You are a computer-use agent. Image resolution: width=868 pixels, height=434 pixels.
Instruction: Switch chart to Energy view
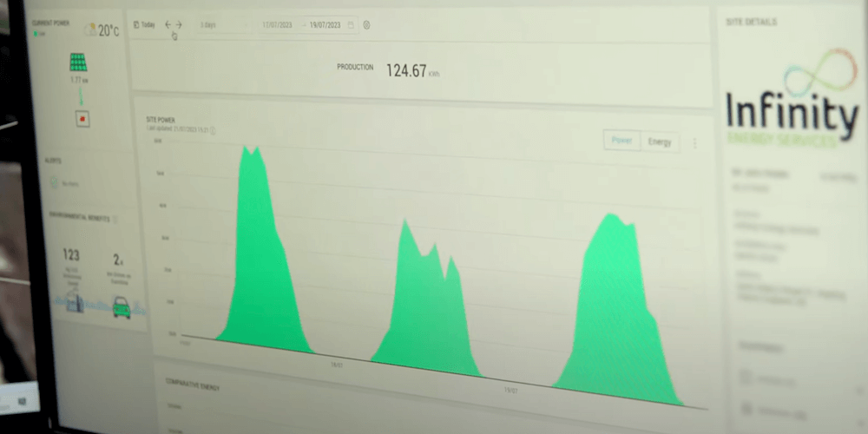click(660, 141)
